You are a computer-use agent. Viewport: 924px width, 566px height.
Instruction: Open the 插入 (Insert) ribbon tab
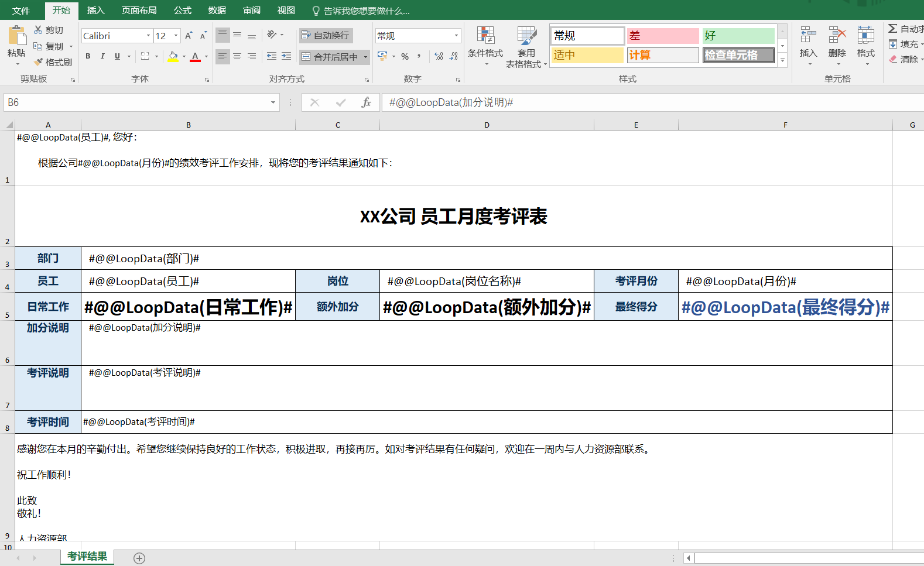(95, 11)
